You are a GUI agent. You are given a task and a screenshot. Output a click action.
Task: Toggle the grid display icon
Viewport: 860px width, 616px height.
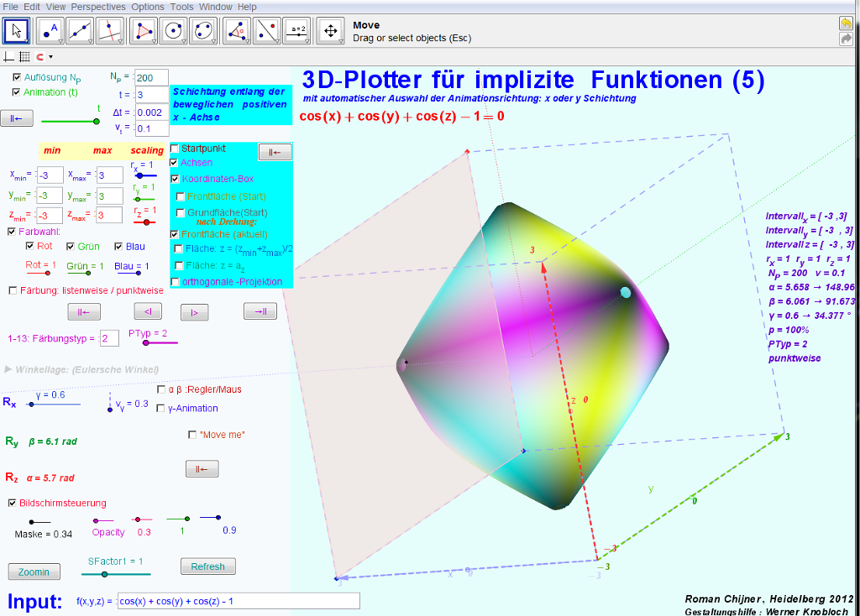24,57
